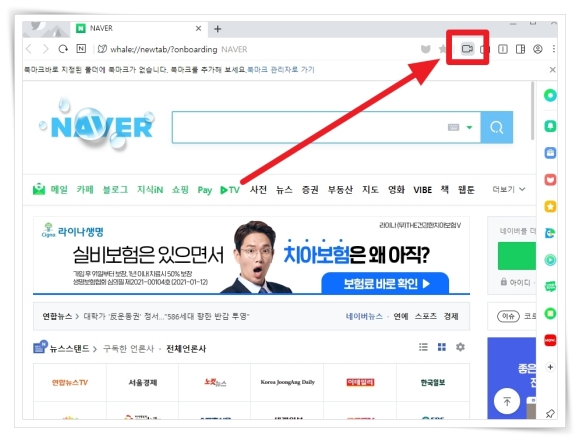Open the green play music sidebar icon
The height and width of the screenshot is (442, 580).
point(550,260)
